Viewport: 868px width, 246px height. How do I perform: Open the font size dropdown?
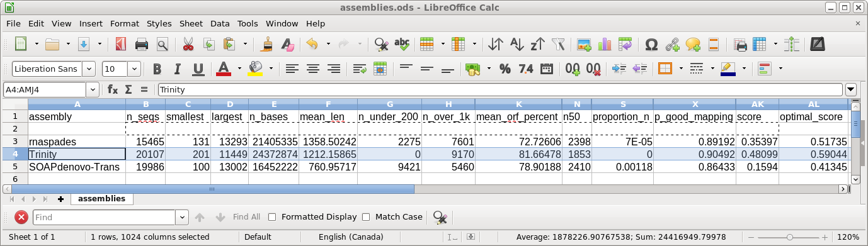click(x=134, y=69)
